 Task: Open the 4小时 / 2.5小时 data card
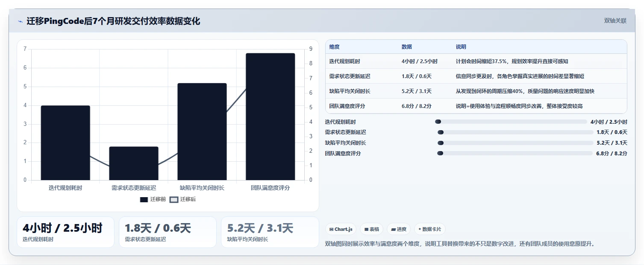click(x=65, y=232)
